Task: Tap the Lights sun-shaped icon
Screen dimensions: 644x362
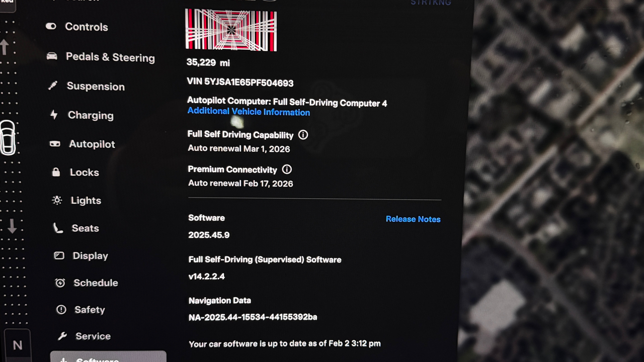Action: coord(57,200)
